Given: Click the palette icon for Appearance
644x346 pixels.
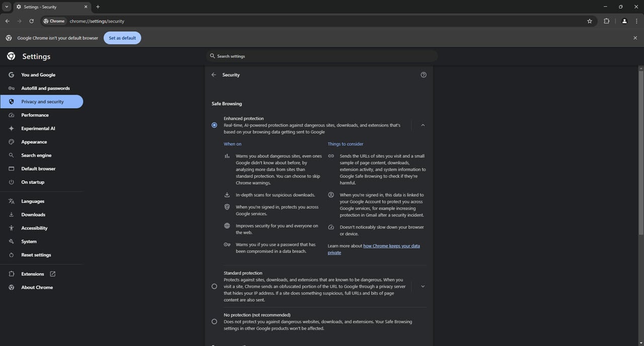Looking at the screenshot, I should click(x=11, y=142).
